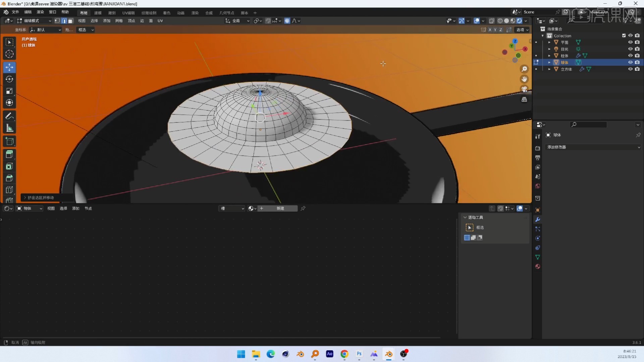Select the Measure ruler tool
This screenshot has width=644, height=362.
coord(9,128)
